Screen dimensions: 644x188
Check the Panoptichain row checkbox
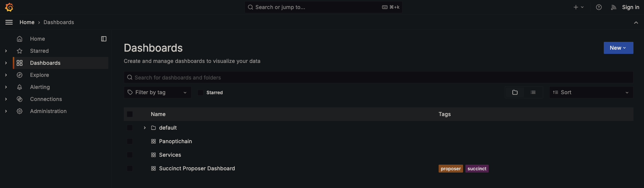pyautogui.click(x=130, y=141)
